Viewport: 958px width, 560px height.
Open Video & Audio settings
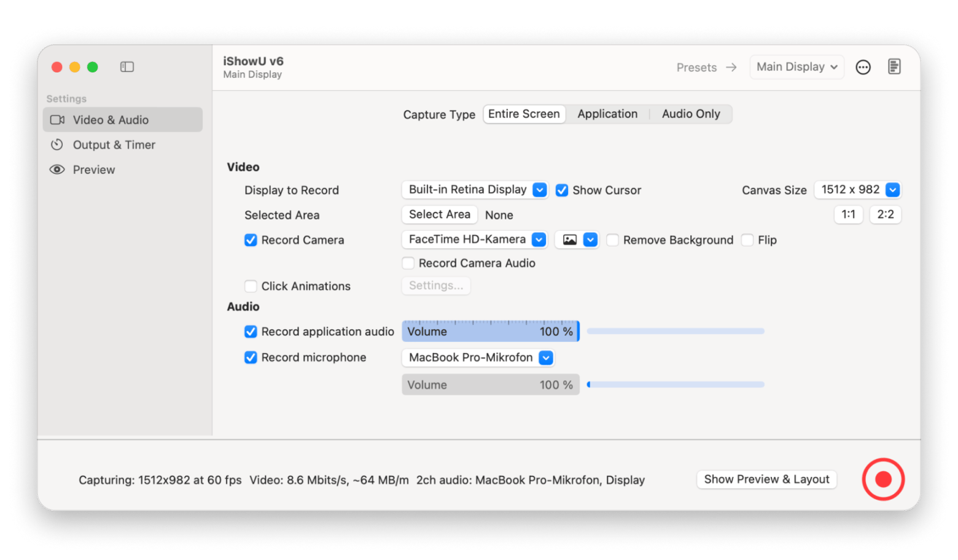coord(122,120)
